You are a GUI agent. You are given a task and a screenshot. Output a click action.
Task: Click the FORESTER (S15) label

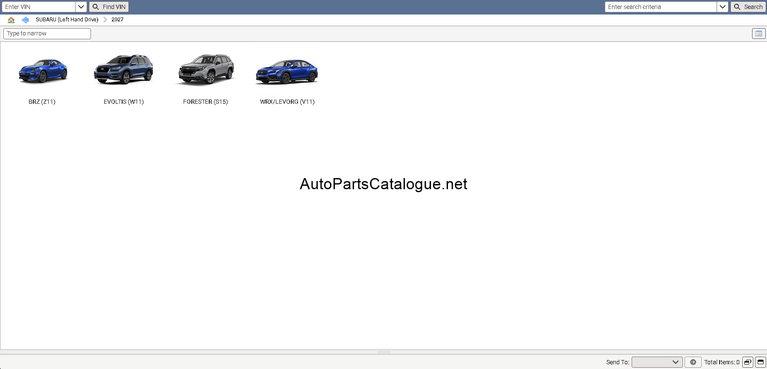pos(205,102)
